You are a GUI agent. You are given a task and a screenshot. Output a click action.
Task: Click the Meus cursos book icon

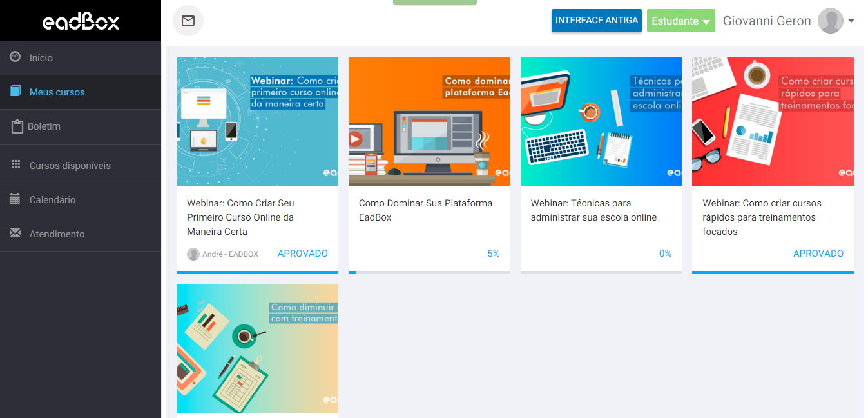(x=15, y=91)
